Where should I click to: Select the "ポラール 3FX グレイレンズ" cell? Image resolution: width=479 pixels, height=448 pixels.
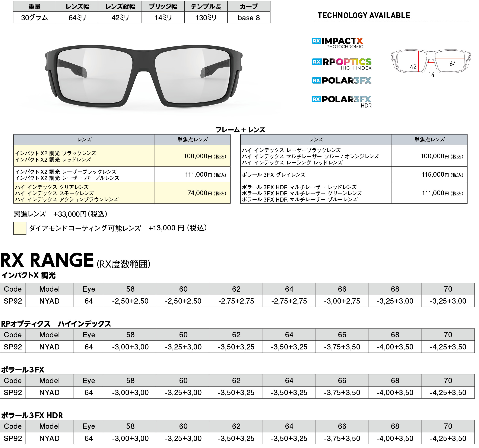[316, 174]
